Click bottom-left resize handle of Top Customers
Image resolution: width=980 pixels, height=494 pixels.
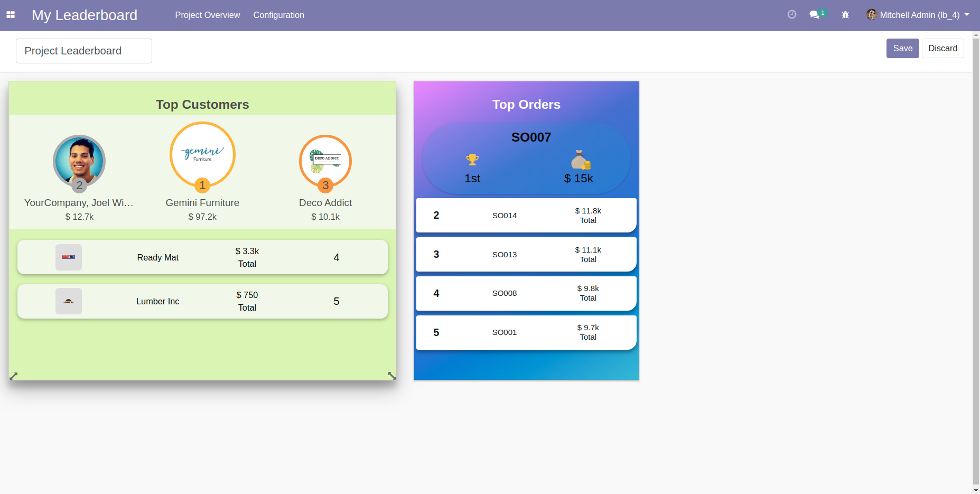(x=14, y=376)
